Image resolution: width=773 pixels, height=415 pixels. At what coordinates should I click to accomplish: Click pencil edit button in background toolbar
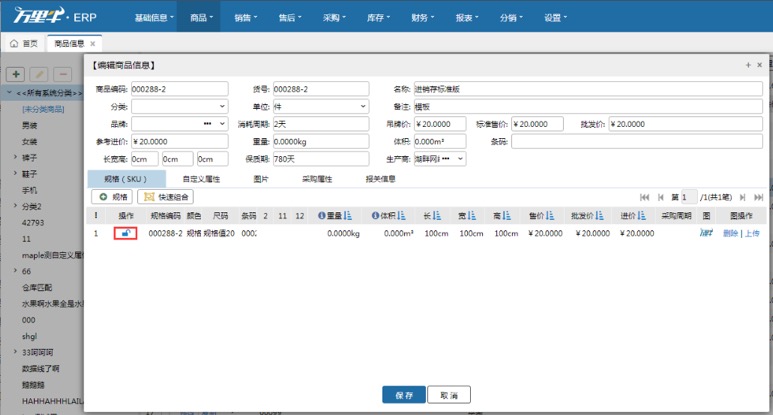click(39, 74)
